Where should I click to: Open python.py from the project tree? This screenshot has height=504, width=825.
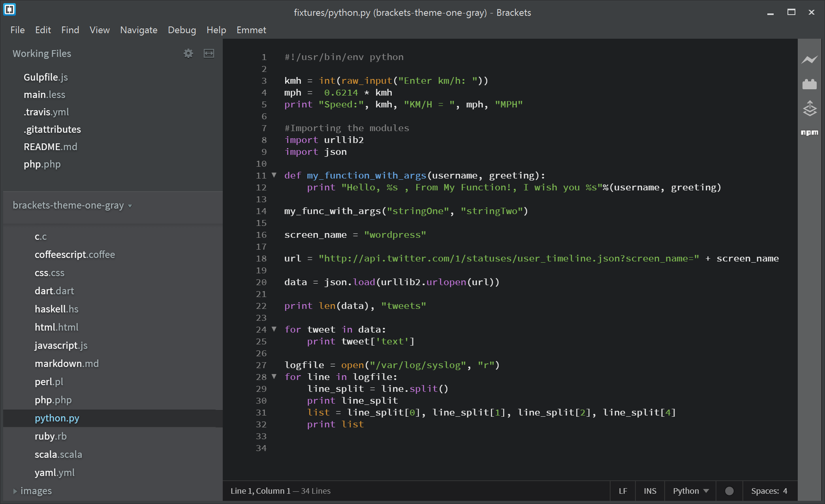pos(57,418)
